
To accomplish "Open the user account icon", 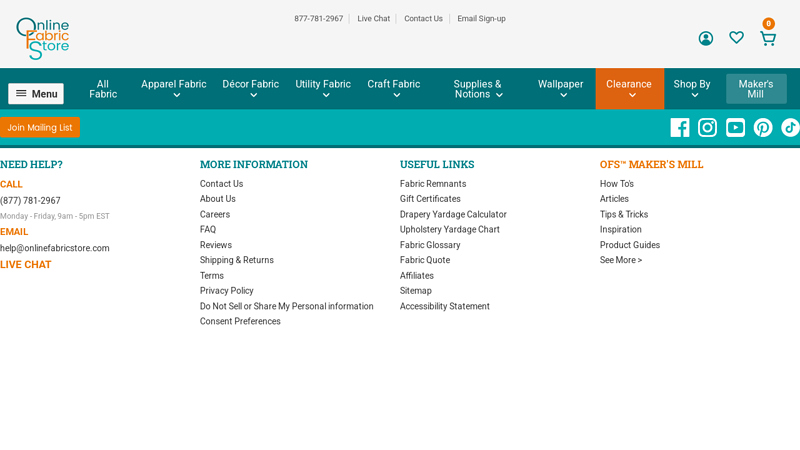I will tap(705, 38).
